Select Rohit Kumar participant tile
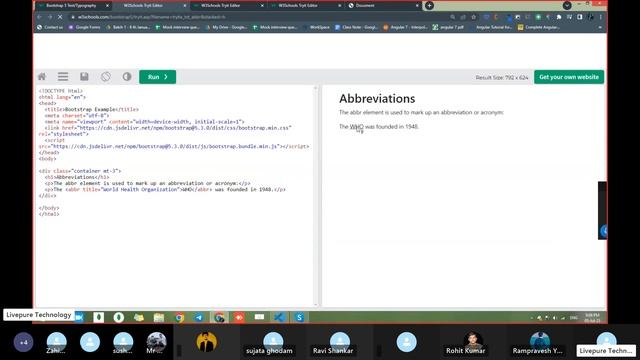The image size is (640, 360). [x=473, y=342]
